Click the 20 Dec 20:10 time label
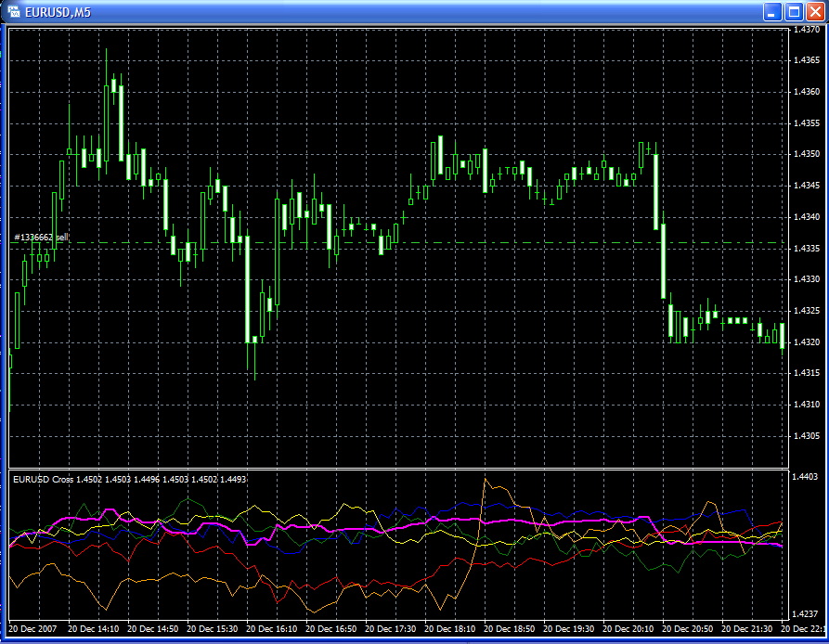Viewport: 829px width, 644px height. [x=628, y=628]
